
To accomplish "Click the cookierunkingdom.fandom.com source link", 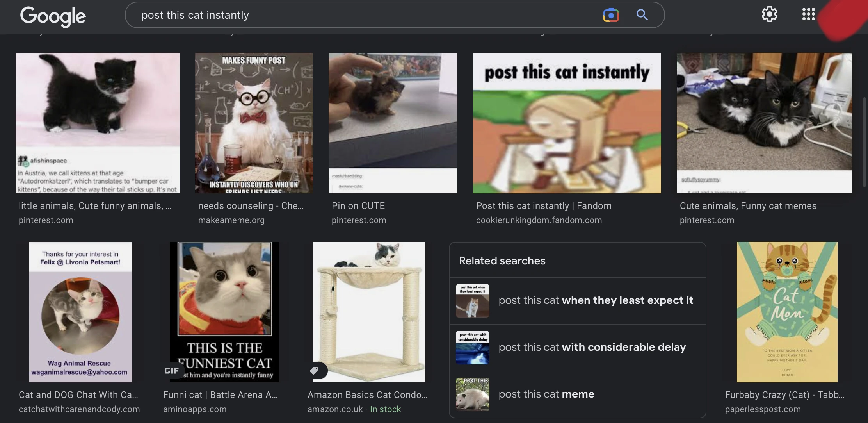I will click(539, 220).
